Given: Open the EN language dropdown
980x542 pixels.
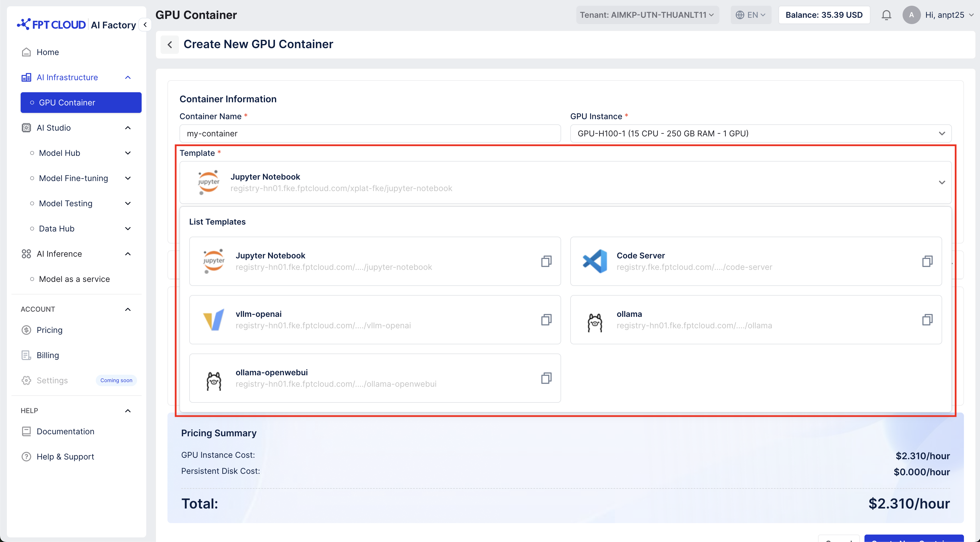Looking at the screenshot, I should [751, 15].
